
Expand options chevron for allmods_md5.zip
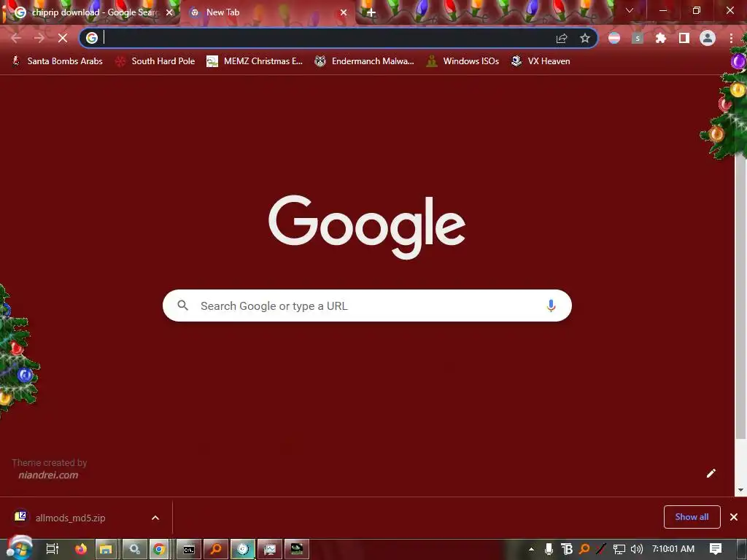[x=155, y=518]
